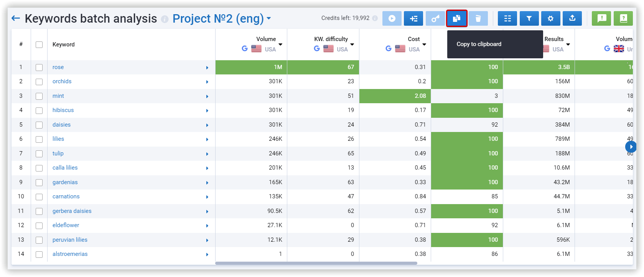The image size is (644, 277).
Task: Open the calla lilies keyword link
Action: tap(65, 168)
